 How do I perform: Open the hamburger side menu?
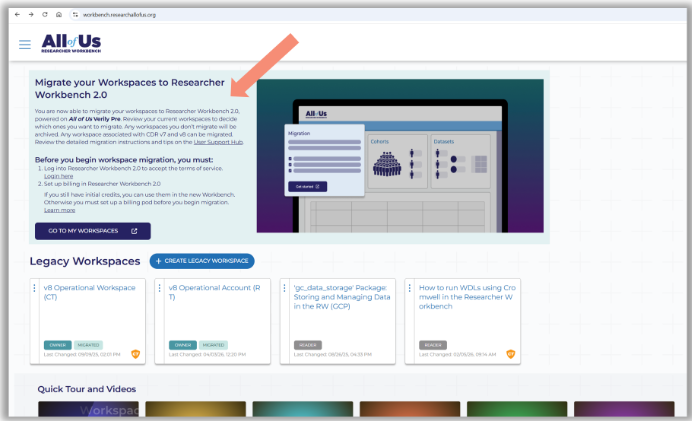pos(25,44)
